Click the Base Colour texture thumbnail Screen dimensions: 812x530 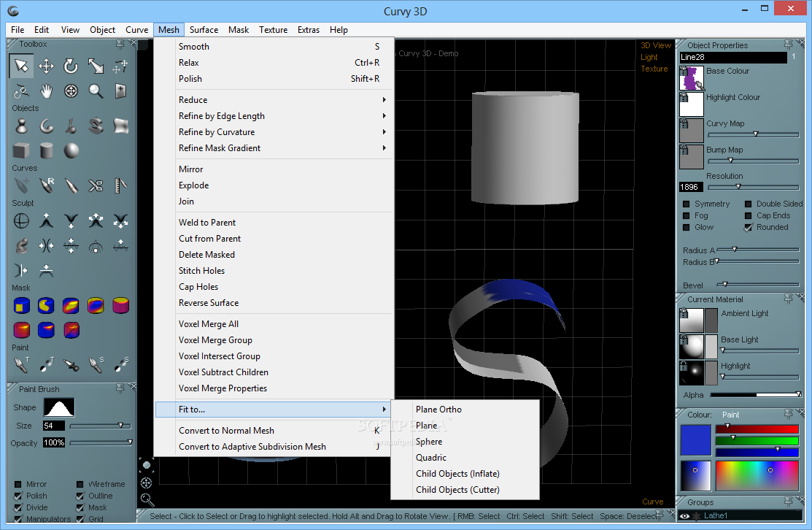click(x=692, y=77)
